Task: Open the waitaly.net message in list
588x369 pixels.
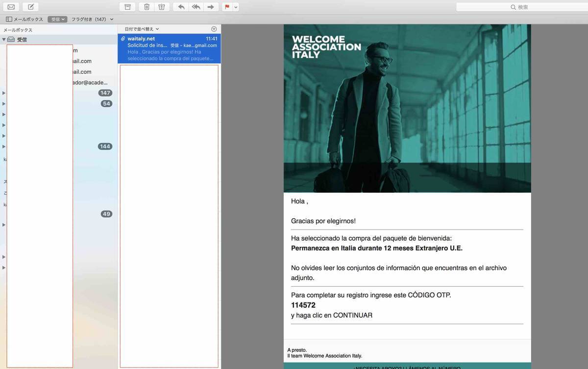Action: (169, 48)
